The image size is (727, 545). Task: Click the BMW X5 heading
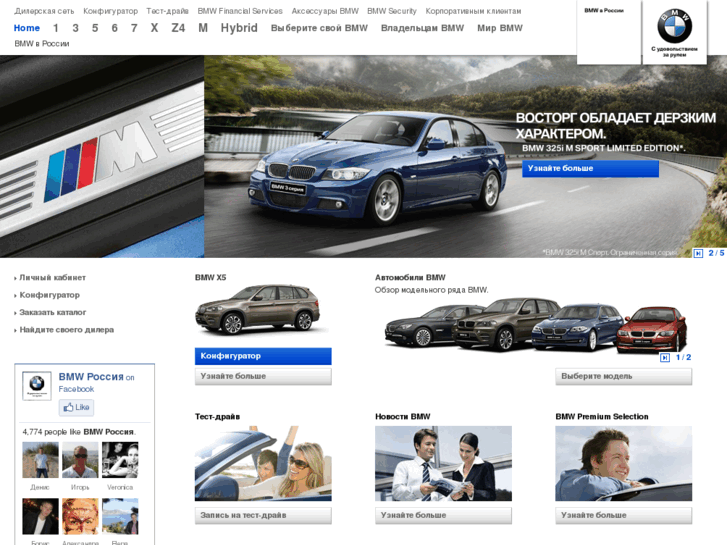[210, 278]
